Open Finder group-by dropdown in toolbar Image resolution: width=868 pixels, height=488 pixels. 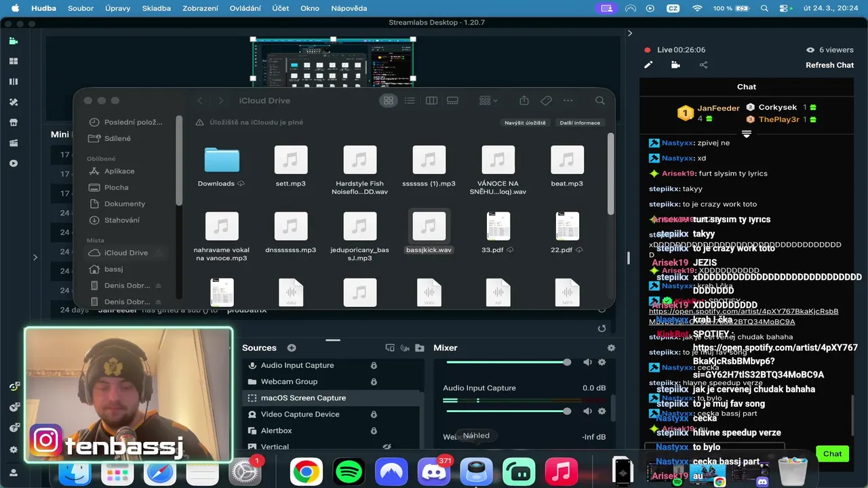(488, 100)
